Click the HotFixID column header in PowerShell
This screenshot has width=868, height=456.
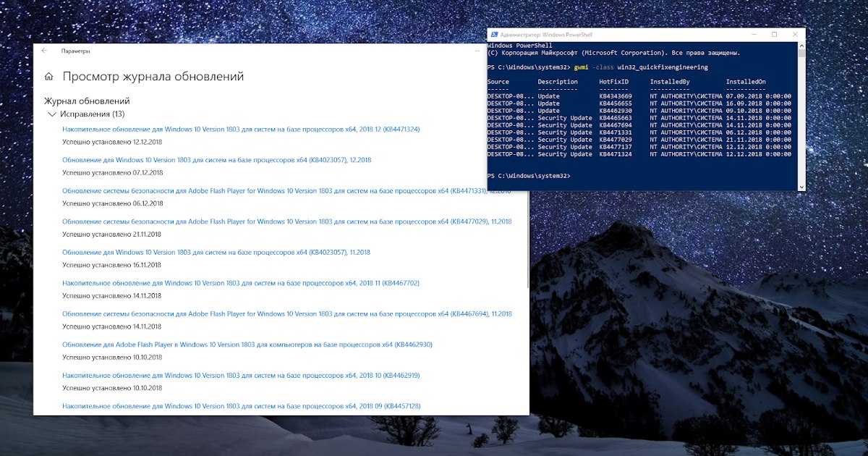613,82
